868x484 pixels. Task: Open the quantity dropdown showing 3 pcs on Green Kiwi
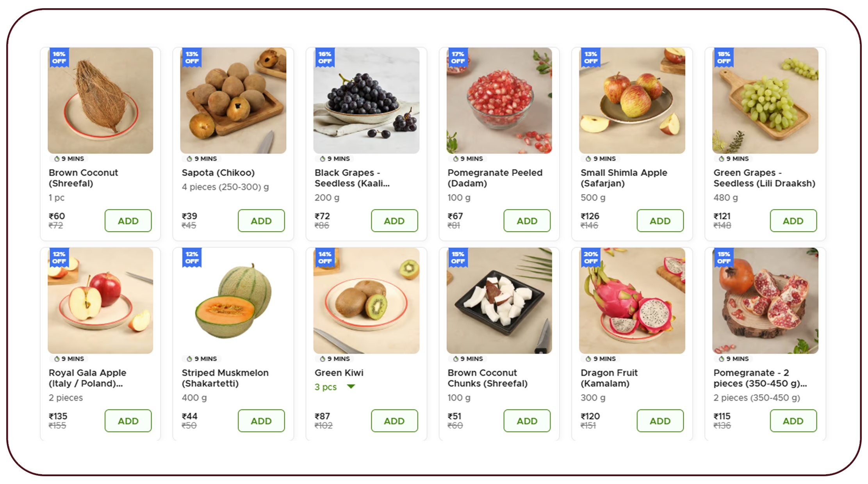(335, 387)
